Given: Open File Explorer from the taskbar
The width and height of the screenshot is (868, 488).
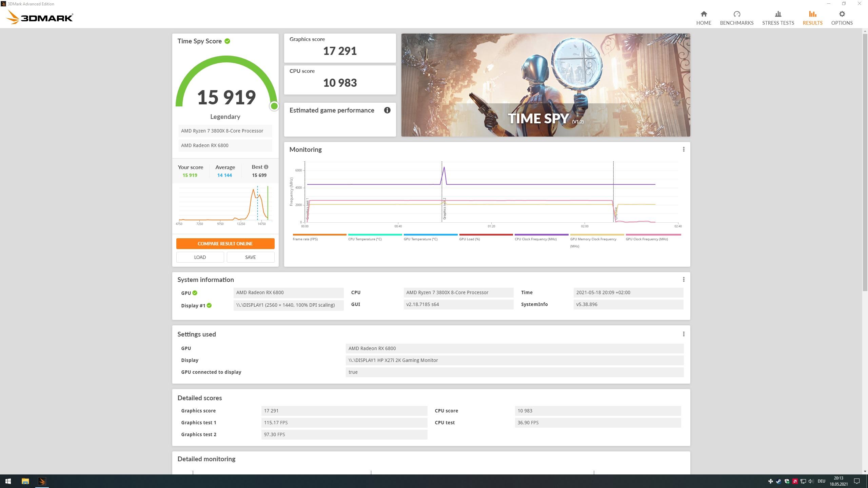Looking at the screenshot, I should coord(25,481).
